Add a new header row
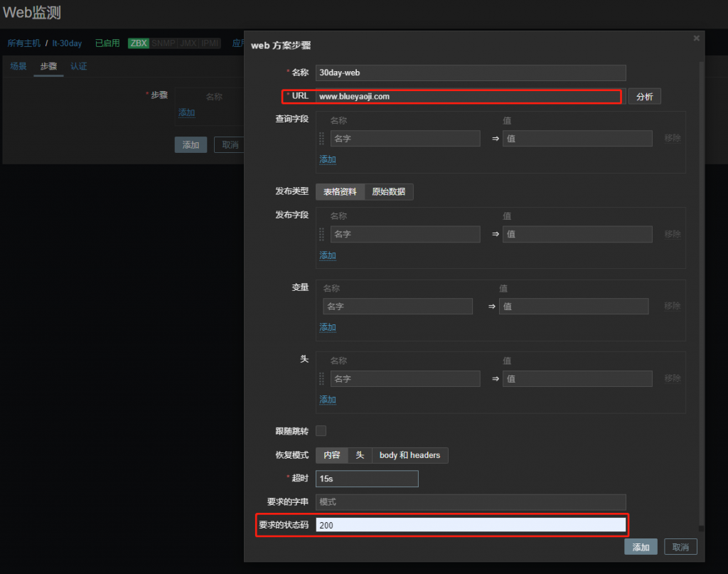Image resolution: width=728 pixels, height=574 pixels. [x=327, y=400]
